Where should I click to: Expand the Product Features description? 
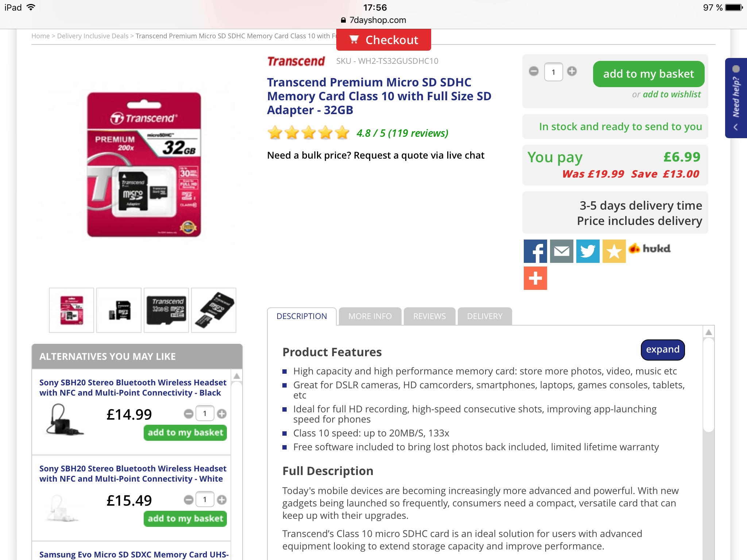662,350
